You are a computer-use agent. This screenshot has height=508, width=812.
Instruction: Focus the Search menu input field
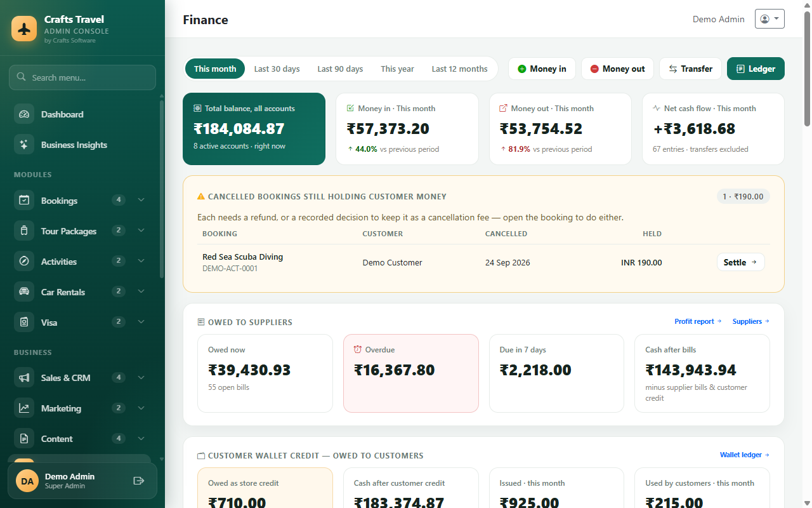point(82,77)
